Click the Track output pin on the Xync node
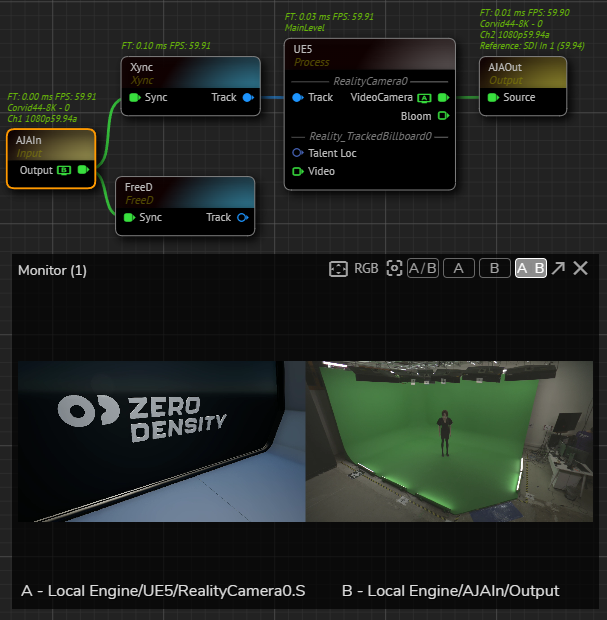Viewport: 607px width, 620px height. (247, 98)
